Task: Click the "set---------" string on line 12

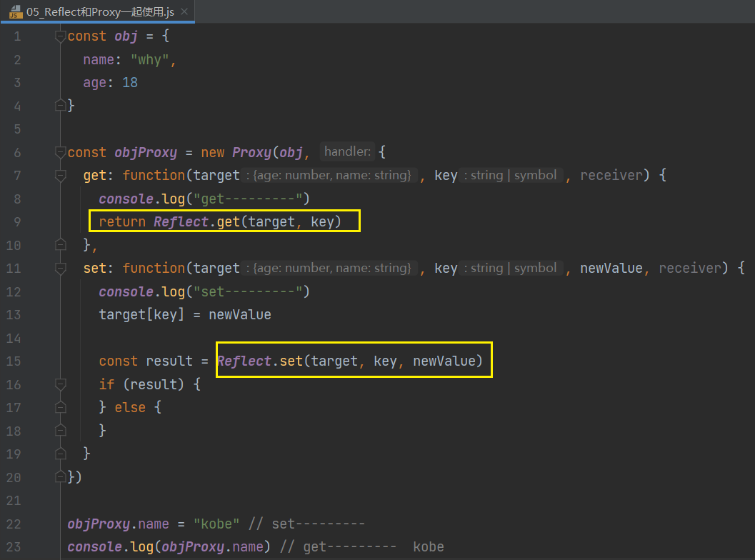Action: 248,291
